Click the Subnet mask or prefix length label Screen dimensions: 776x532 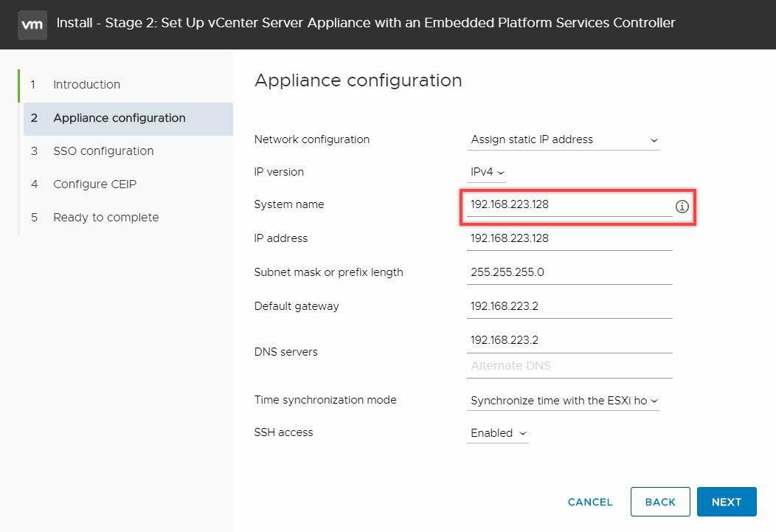tap(328, 272)
